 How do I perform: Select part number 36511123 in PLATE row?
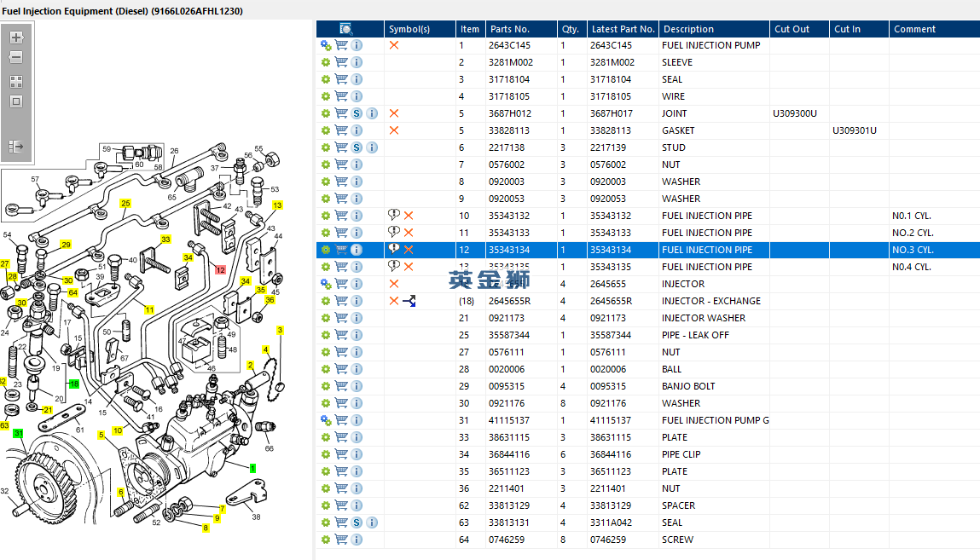509,471
